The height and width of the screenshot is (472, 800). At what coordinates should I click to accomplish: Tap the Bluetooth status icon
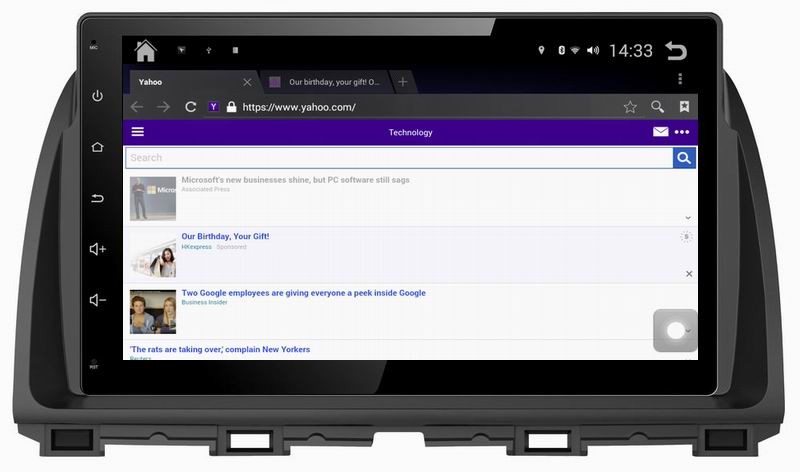[x=561, y=50]
